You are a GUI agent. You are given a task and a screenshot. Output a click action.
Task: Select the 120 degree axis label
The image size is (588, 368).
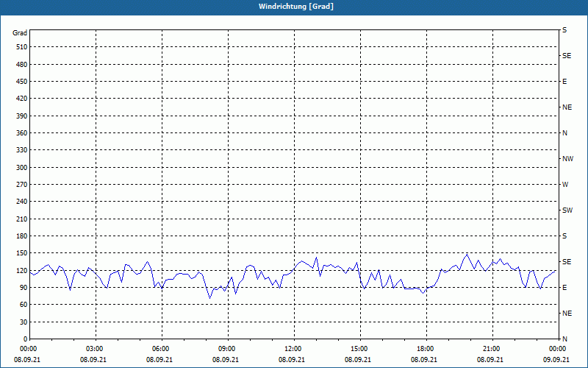(x=22, y=270)
